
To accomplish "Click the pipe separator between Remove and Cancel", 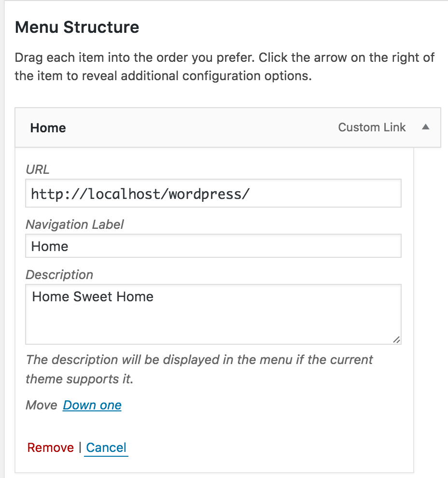I will 80,448.
